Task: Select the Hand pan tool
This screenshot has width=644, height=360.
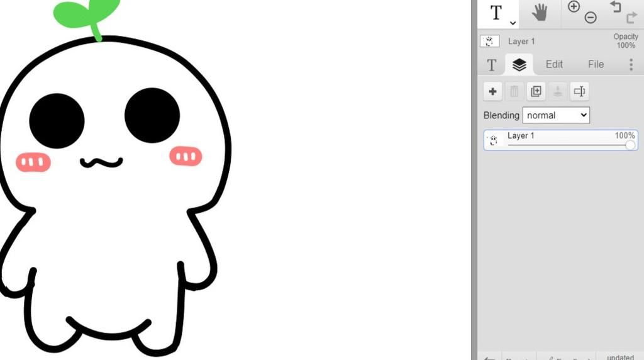Action: (x=540, y=12)
